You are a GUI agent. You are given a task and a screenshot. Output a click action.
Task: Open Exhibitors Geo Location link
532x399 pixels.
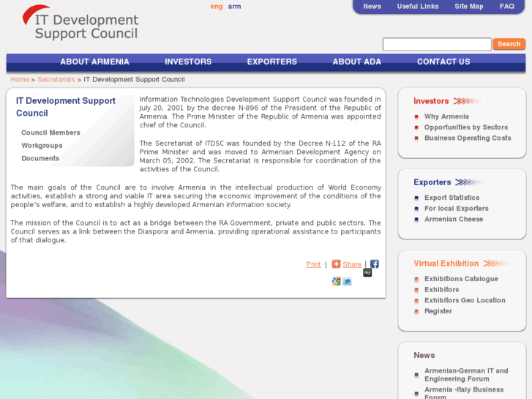(x=465, y=300)
